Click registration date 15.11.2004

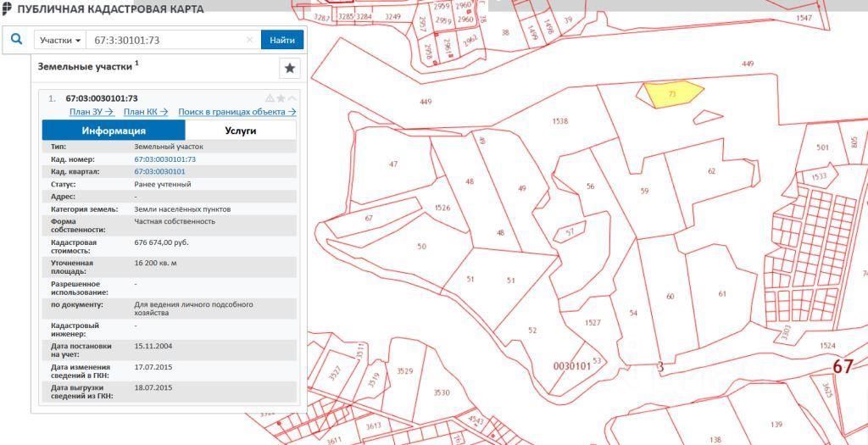(x=153, y=346)
